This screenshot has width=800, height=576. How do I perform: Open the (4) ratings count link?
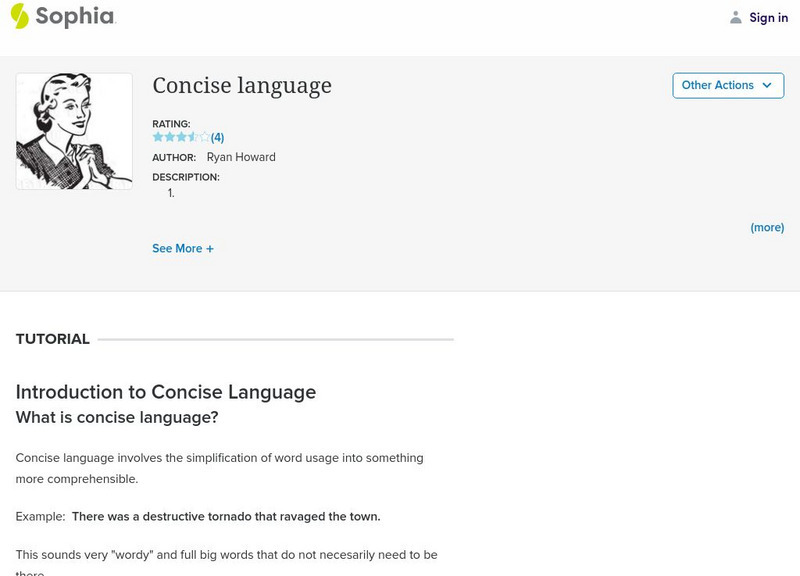coord(217,138)
